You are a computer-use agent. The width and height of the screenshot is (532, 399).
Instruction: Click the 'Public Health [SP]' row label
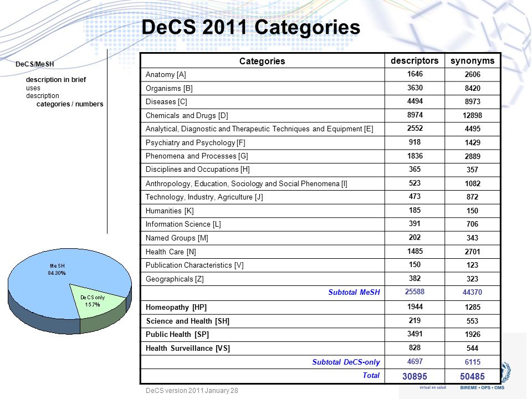pos(177,335)
